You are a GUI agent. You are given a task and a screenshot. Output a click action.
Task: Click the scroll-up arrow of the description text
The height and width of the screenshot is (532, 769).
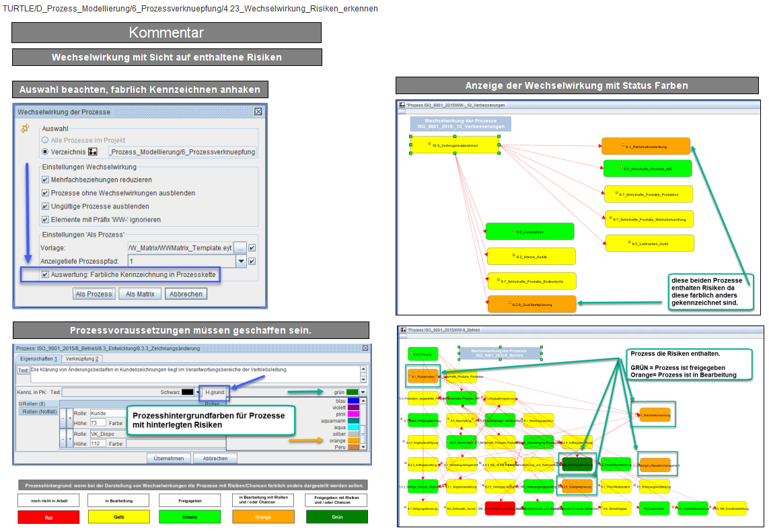[363, 369]
